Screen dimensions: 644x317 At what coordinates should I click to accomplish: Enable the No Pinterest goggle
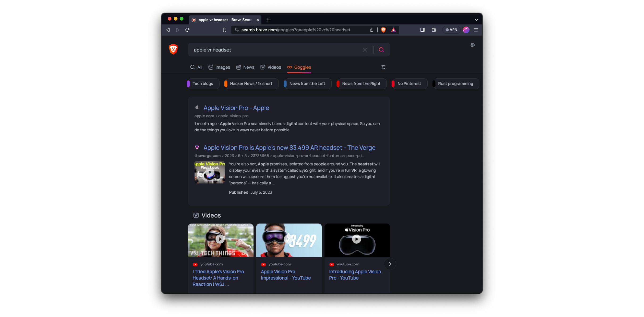[x=409, y=83]
